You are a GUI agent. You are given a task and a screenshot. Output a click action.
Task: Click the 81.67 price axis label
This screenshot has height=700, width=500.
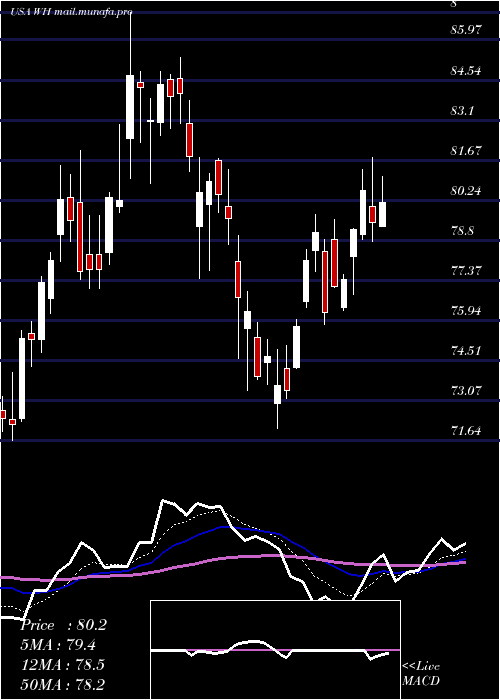point(467,150)
